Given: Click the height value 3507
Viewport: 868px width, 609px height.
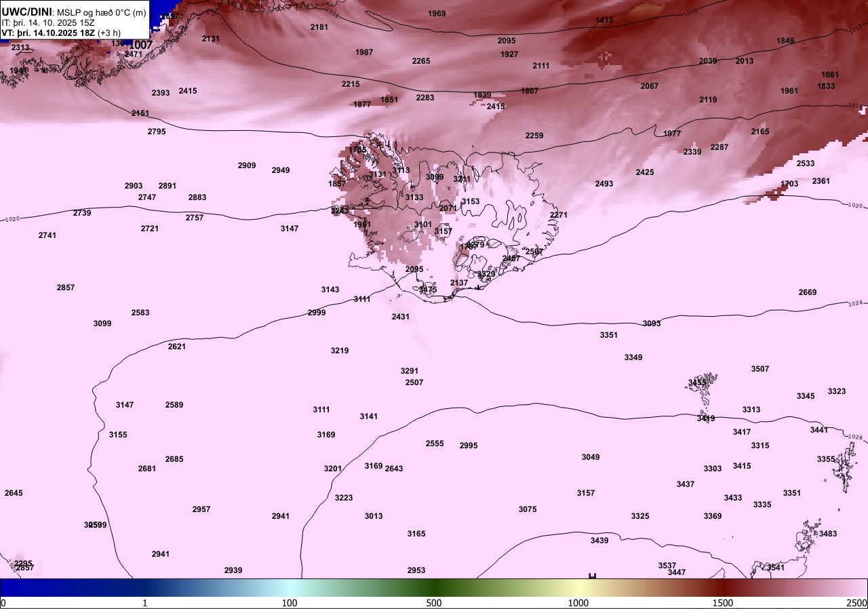Looking at the screenshot, I should (x=760, y=369).
